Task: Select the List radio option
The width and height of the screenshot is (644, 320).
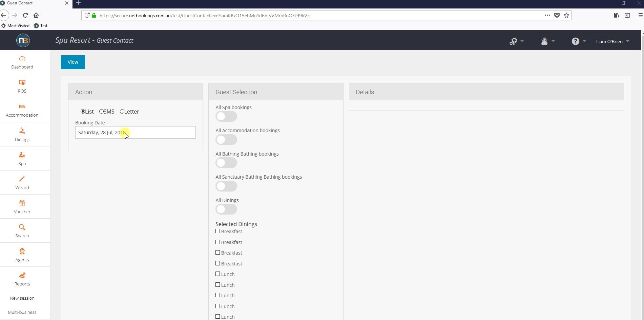Action: (x=83, y=112)
